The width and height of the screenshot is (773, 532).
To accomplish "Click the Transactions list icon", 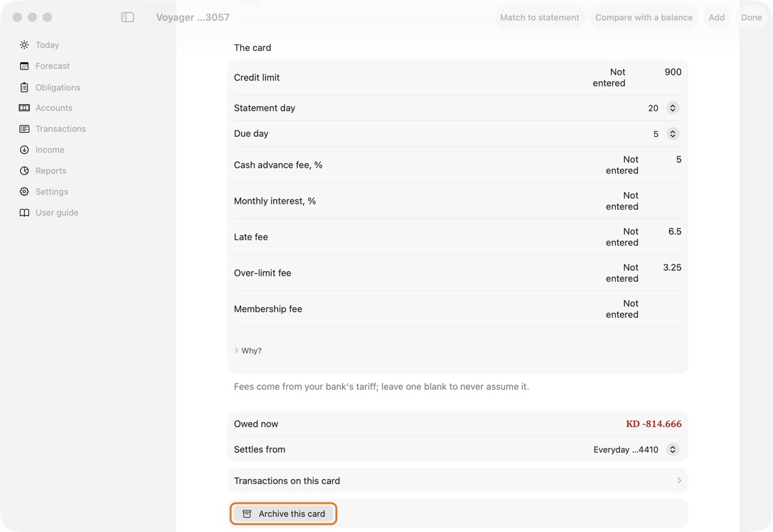I will click(24, 128).
